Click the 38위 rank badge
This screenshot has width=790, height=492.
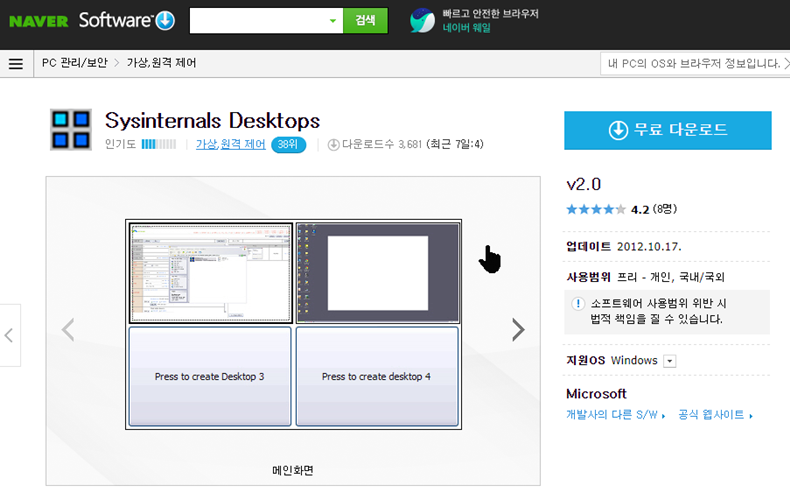point(288,145)
